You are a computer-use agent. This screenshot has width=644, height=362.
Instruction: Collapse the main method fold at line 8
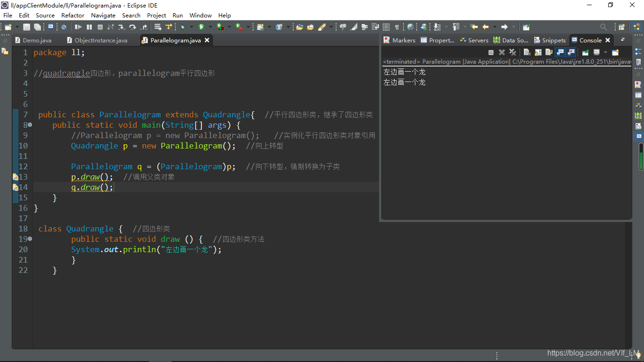pyautogui.click(x=30, y=125)
